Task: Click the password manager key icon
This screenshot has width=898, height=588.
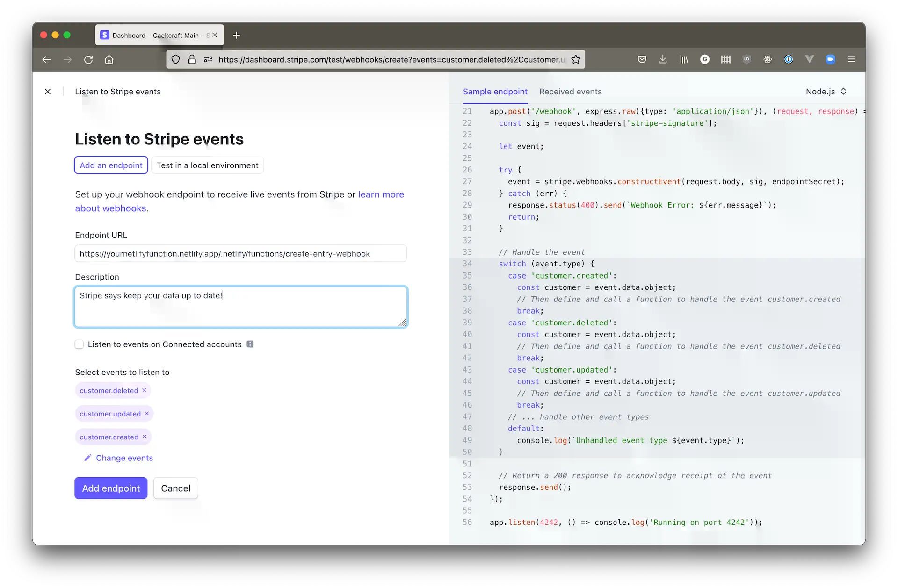Action: pyautogui.click(x=789, y=59)
